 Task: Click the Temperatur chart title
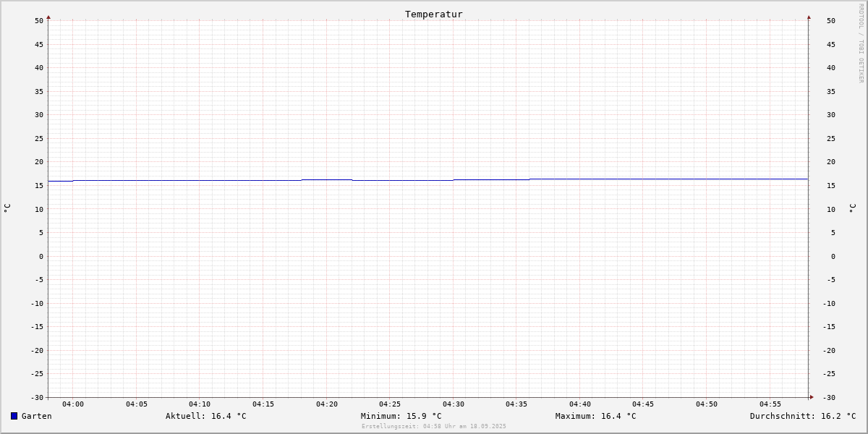point(434,14)
